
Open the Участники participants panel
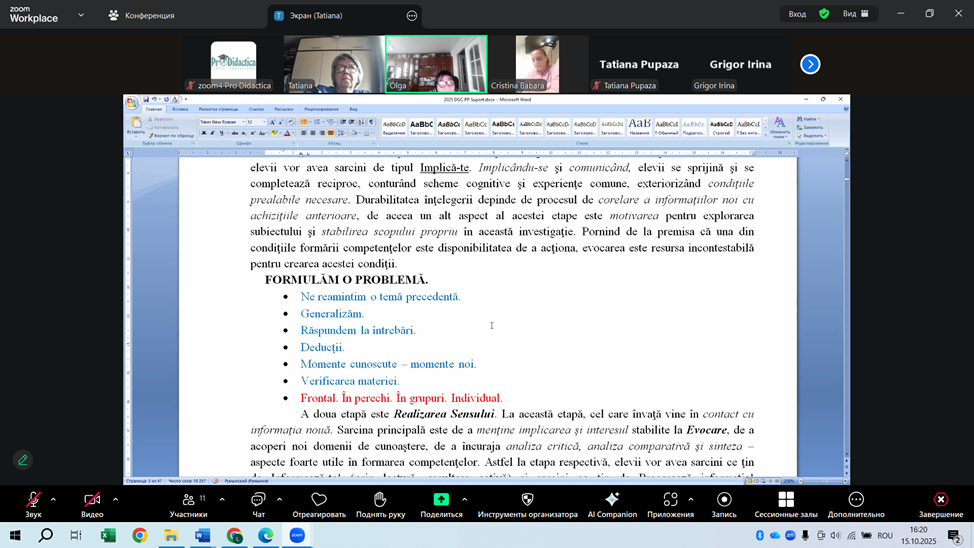coord(188,500)
